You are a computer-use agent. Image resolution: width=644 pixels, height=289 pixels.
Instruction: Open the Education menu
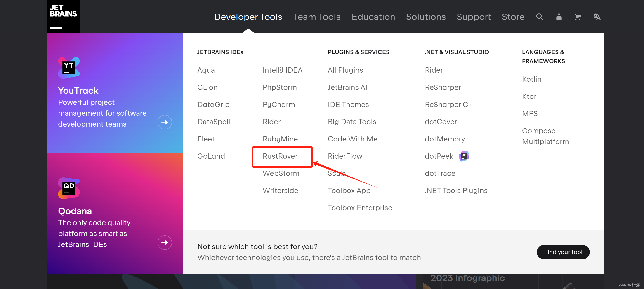[x=373, y=17]
